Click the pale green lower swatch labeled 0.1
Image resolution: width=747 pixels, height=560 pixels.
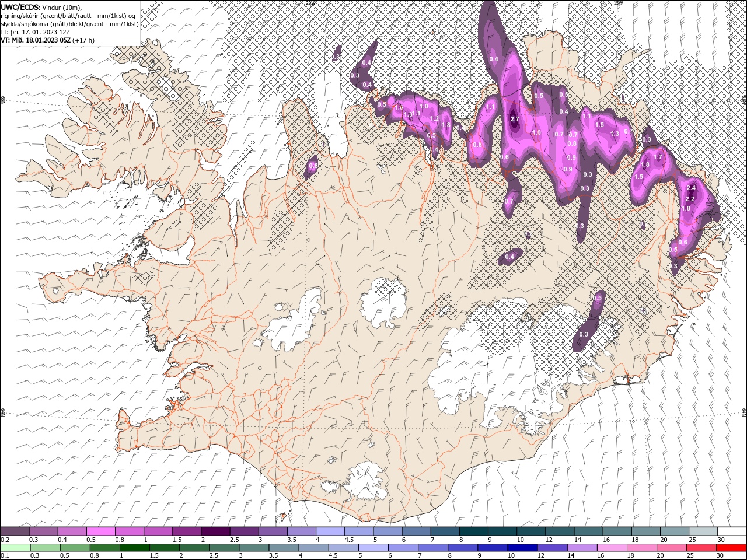15,547
